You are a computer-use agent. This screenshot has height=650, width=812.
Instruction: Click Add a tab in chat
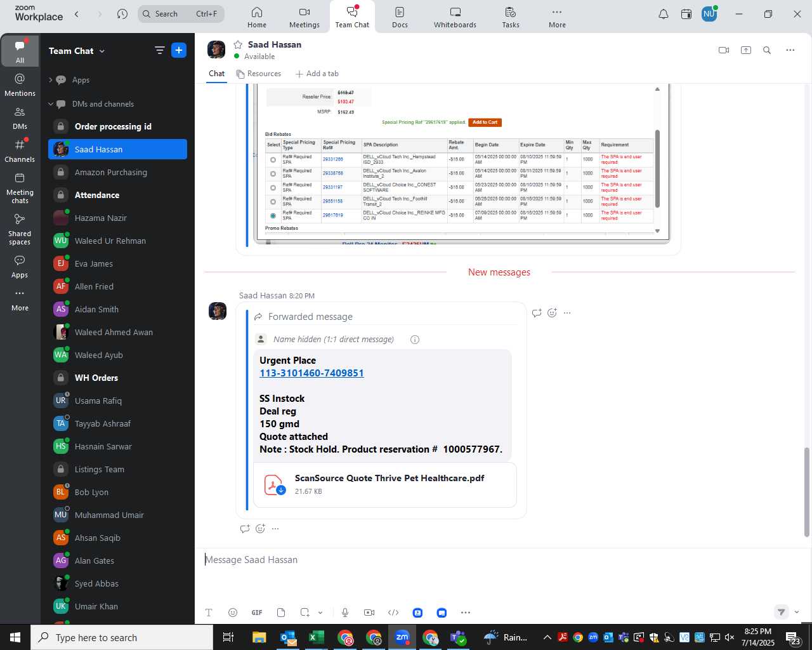point(317,74)
